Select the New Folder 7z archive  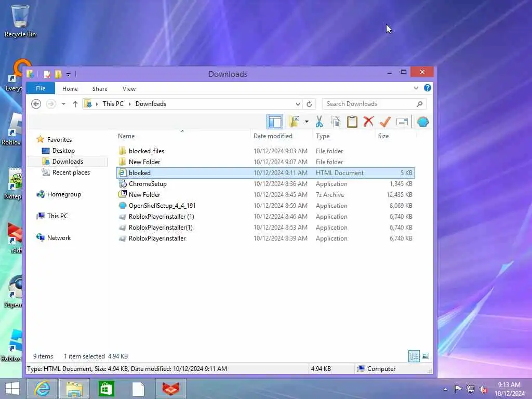(x=265, y=194)
